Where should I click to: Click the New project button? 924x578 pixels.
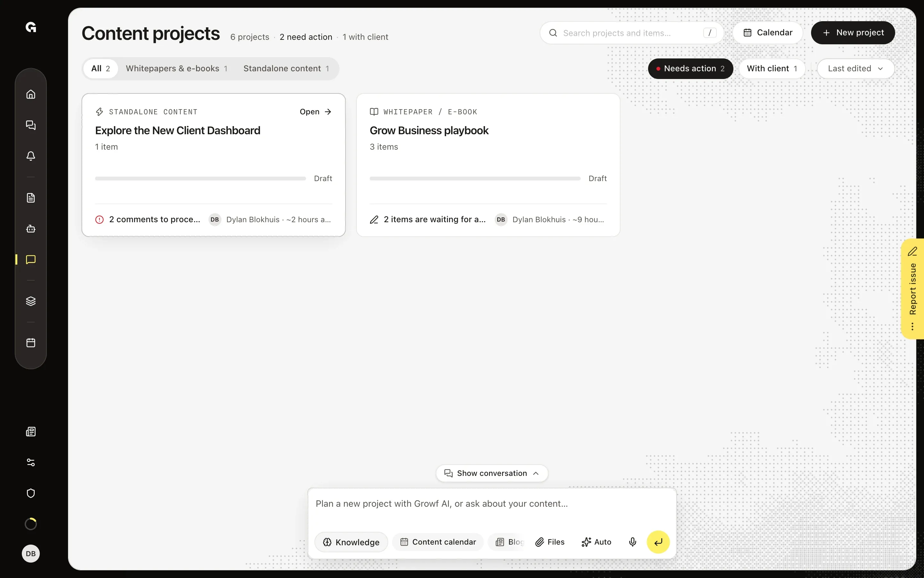pyautogui.click(x=853, y=33)
